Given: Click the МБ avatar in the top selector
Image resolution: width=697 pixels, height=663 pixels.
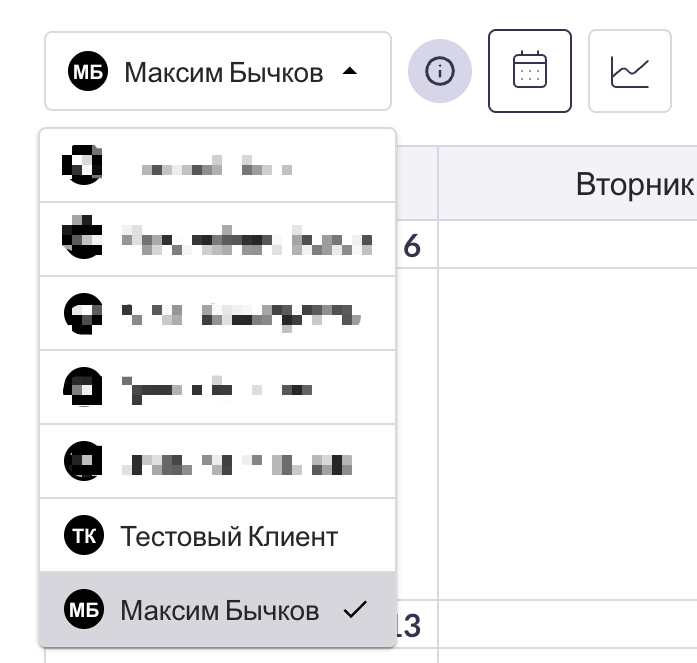Looking at the screenshot, I should click(86, 72).
